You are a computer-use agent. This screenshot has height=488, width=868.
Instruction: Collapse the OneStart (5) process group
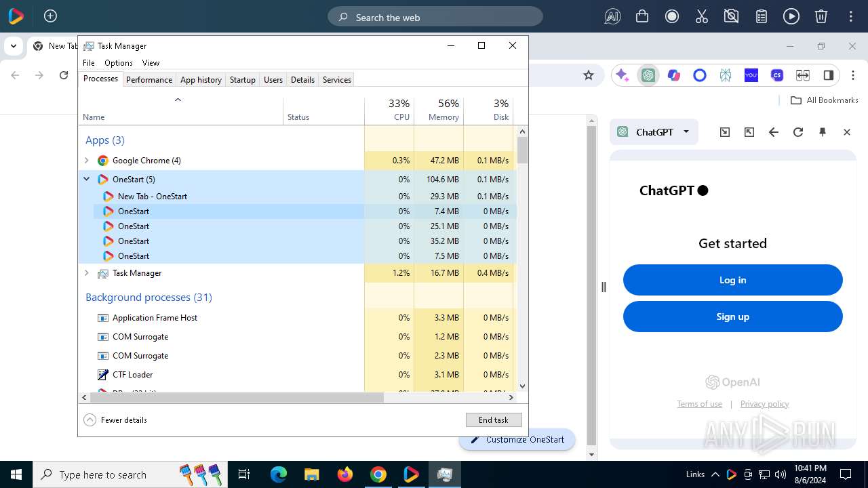[86, 180]
